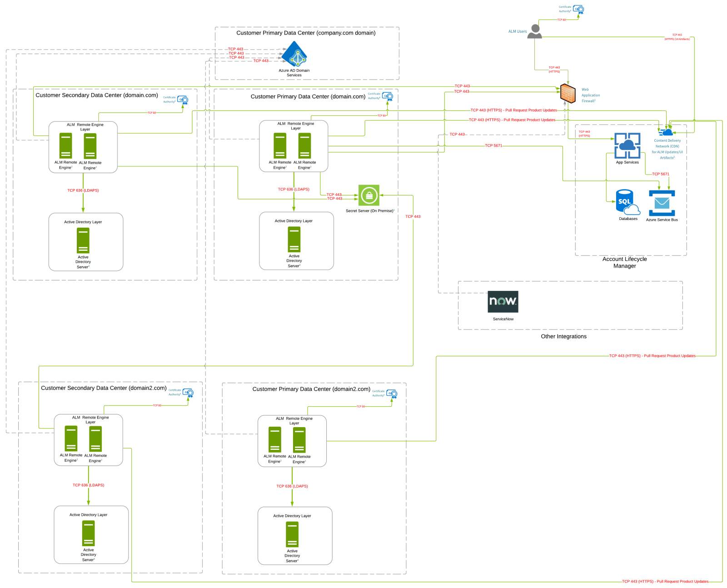Screen dimensions: 727x588
Task: Select Certificate Authority icon in Primary domain2.com center
Action: pos(392,394)
